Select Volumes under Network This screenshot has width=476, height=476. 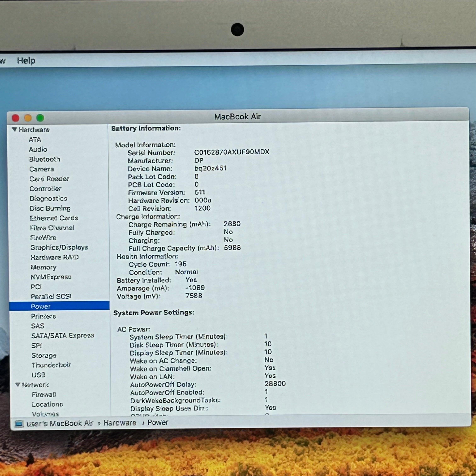[x=46, y=414]
